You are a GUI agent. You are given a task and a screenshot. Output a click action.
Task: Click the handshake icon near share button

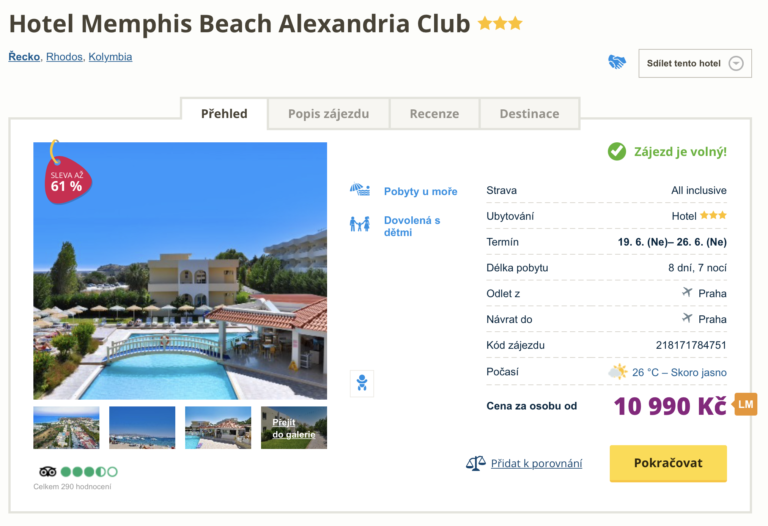pos(617,62)
